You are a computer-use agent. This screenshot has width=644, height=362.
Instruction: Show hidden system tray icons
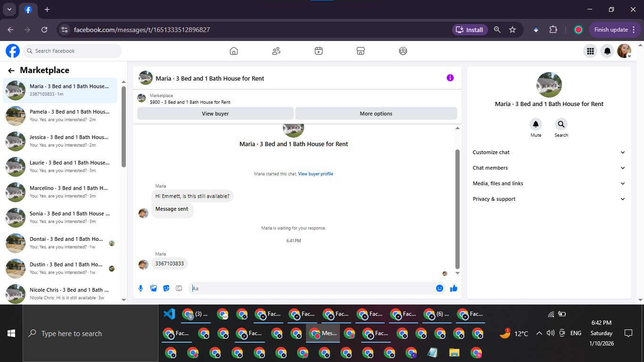[539, 333]
